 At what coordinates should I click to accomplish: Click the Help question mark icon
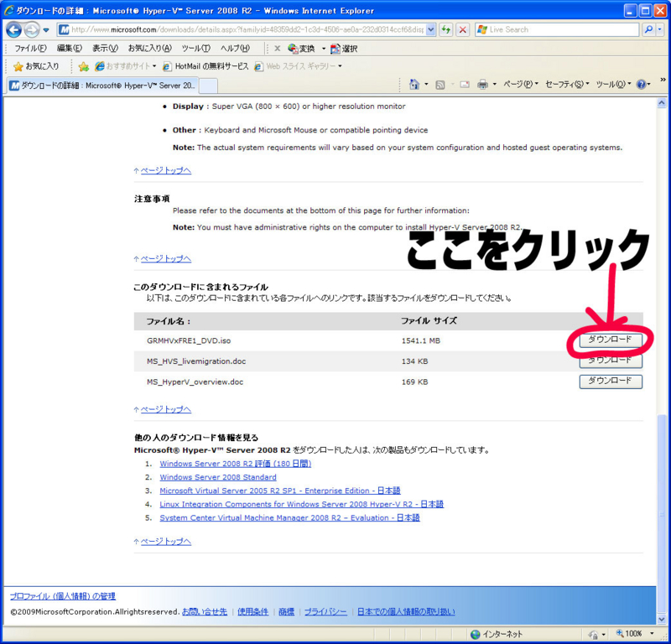[641, 85]
